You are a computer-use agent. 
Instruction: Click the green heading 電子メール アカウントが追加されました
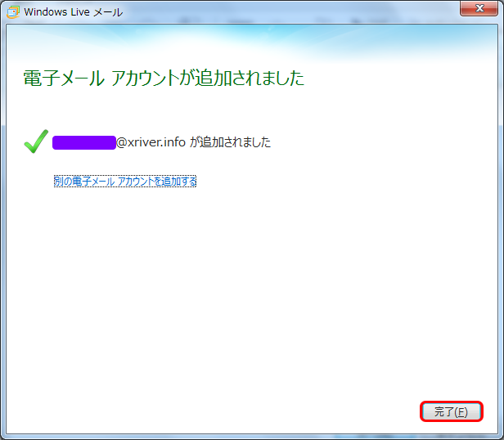tap(163, 79)
